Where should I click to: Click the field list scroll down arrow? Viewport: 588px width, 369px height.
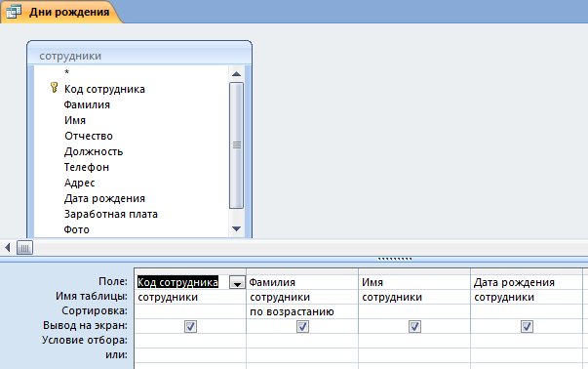coord(236,228)
